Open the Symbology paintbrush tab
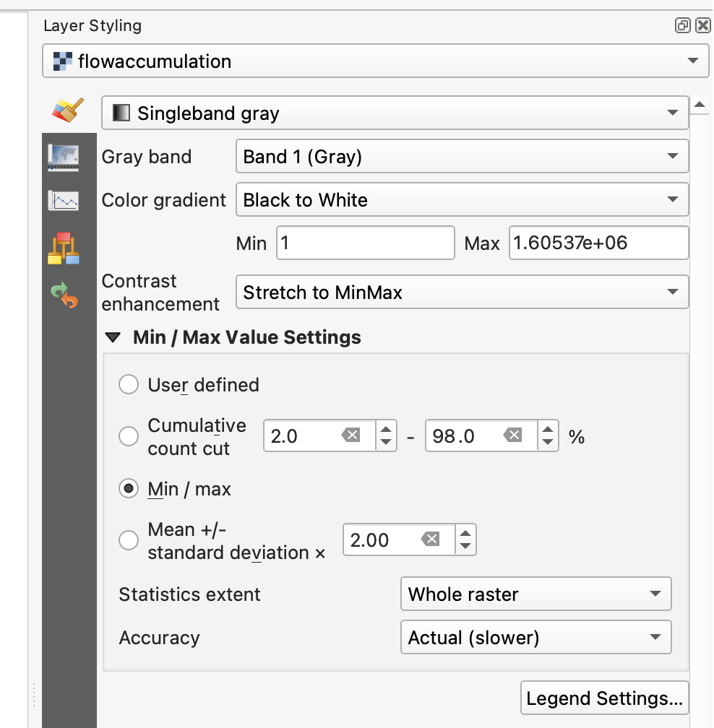Screen dimensions: 714x728 tap(68, 110)
